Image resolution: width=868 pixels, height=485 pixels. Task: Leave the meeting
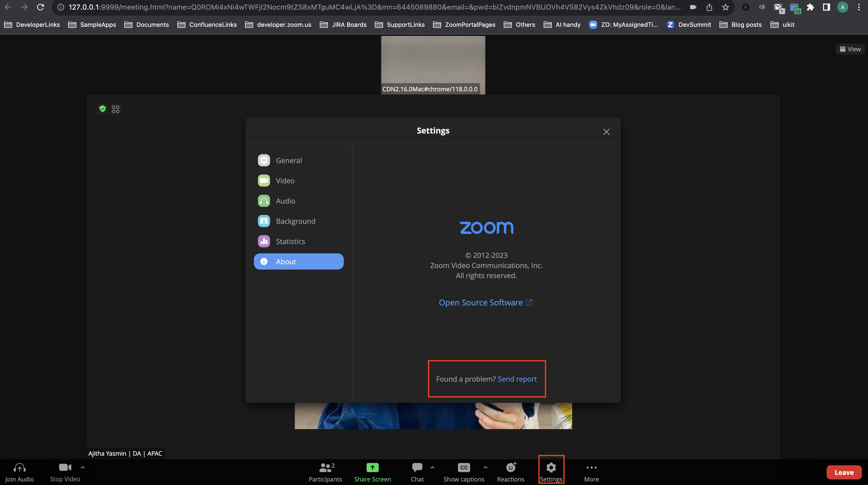click(x=844, y=473)
